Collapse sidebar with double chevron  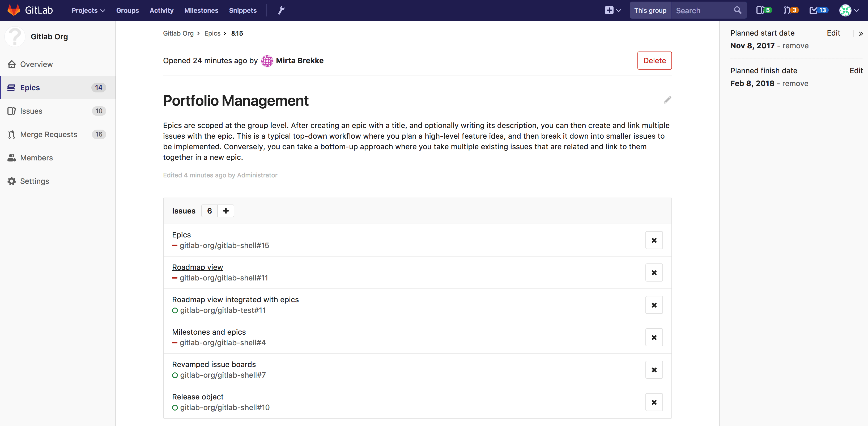861,33
